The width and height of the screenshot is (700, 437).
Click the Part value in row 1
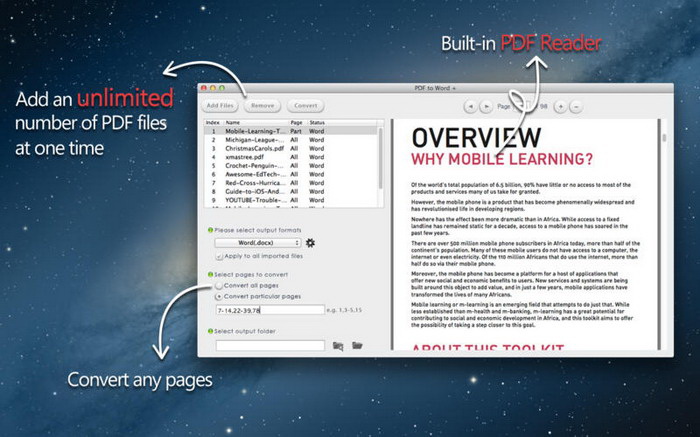pyautogui.click(x=296, y=131)
